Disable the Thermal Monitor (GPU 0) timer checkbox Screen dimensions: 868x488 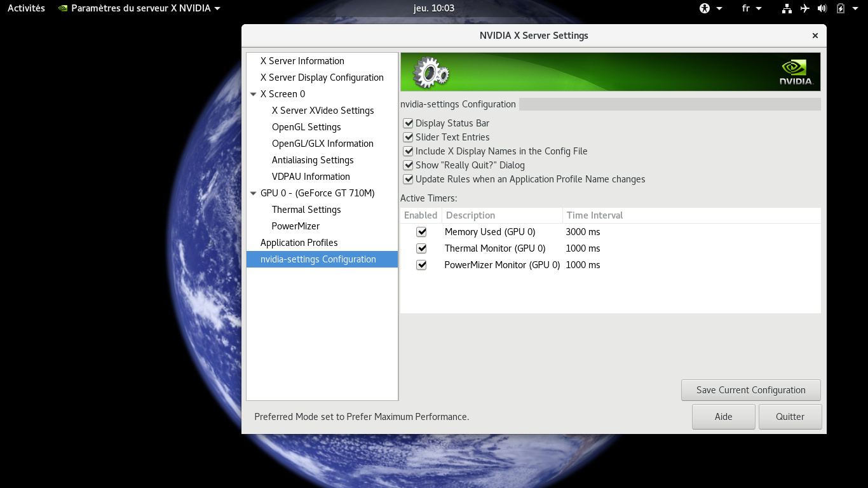click(421, 248)
